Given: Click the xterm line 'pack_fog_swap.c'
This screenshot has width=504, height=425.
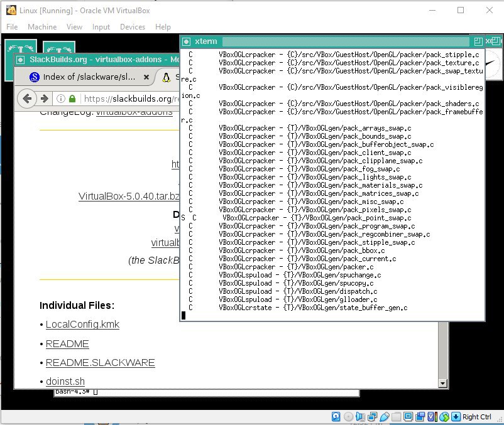Looking at the screenshot, I should click(294, 169).
